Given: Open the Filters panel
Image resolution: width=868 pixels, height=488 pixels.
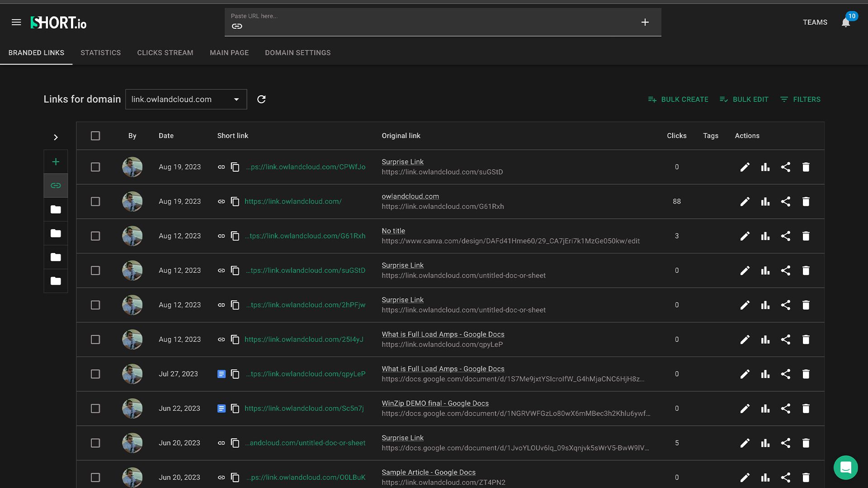Looking at the screenshot, I should pyautogui.click(x=800, y=99).
